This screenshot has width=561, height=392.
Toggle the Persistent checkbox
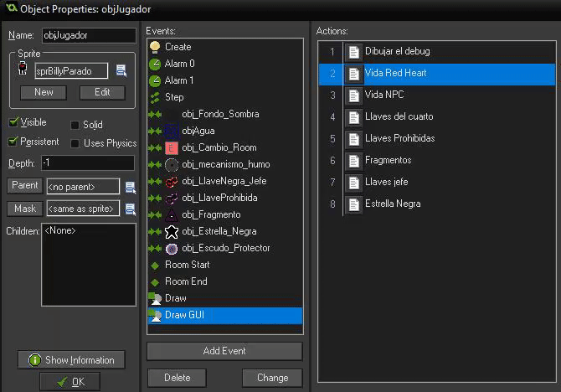[x=13, y=142]
